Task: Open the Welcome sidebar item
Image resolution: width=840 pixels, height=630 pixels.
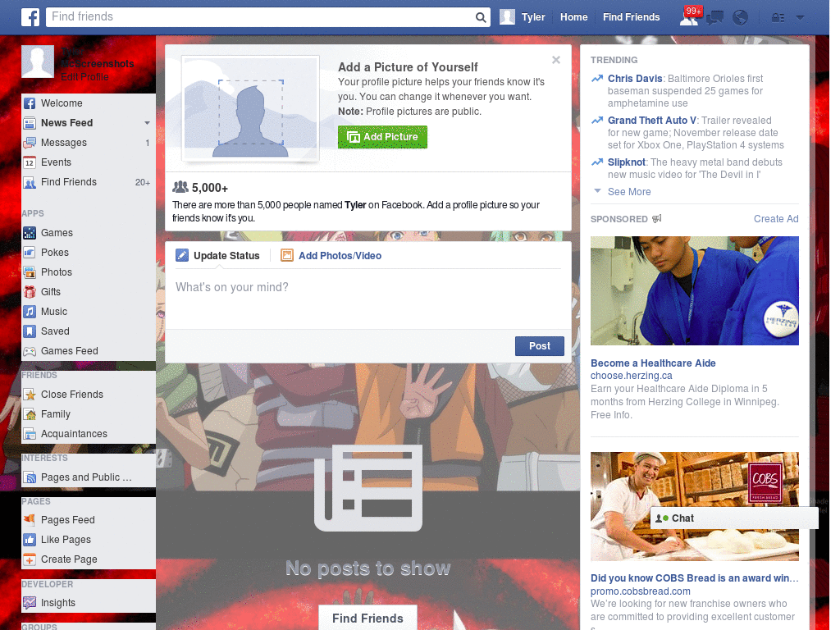Action: pos(89,103)
